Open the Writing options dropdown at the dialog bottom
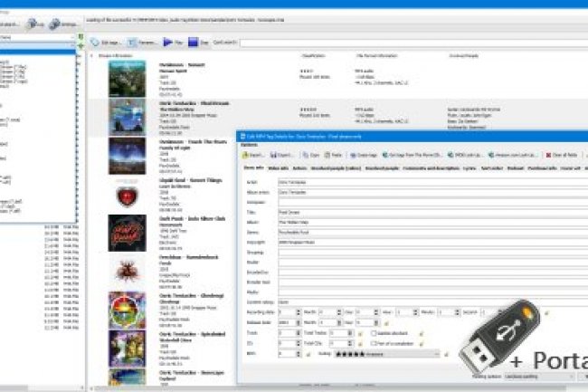The image size is (588, 392). [x=539, y=377]
